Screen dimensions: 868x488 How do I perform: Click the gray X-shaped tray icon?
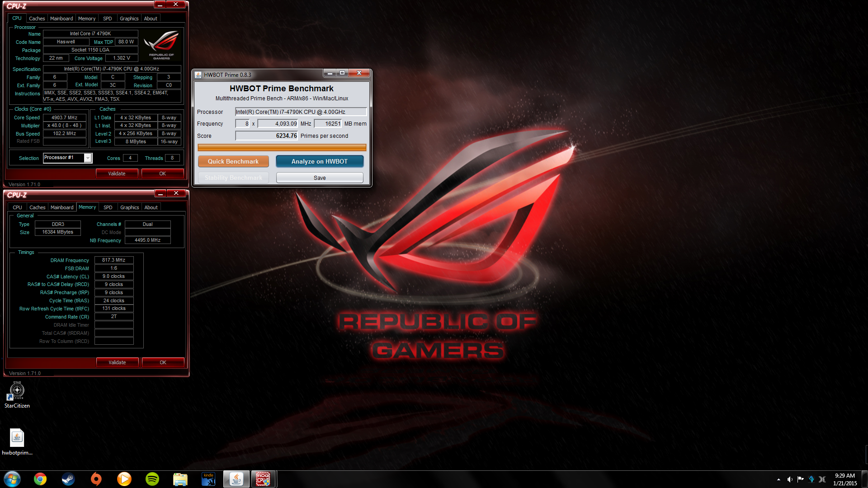pyautogui.click(x=822, y=479)
